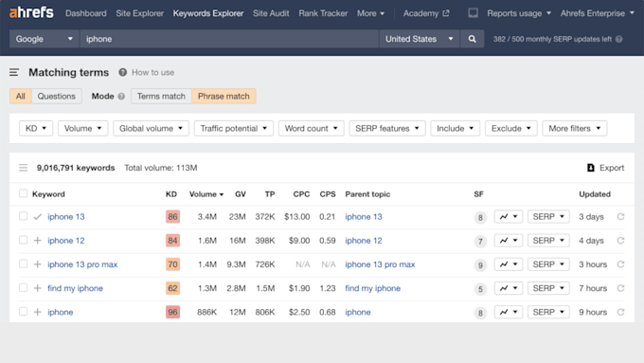
Task: Add iphone 13 pro max to list
Action: [37, 264]
